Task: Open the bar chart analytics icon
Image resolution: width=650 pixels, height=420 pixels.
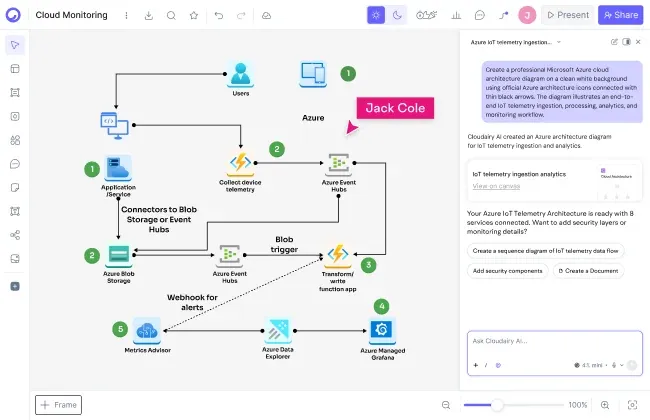Action: 456,15
